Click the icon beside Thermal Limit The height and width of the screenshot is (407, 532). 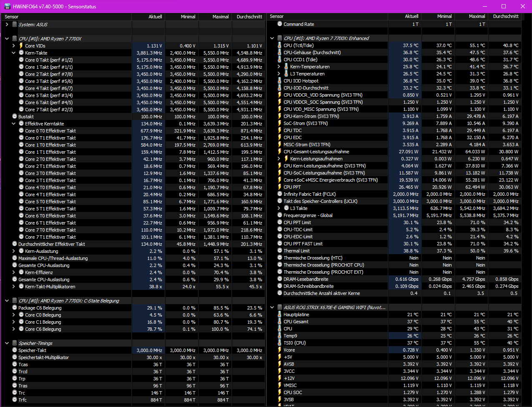[x=280, y=251]
